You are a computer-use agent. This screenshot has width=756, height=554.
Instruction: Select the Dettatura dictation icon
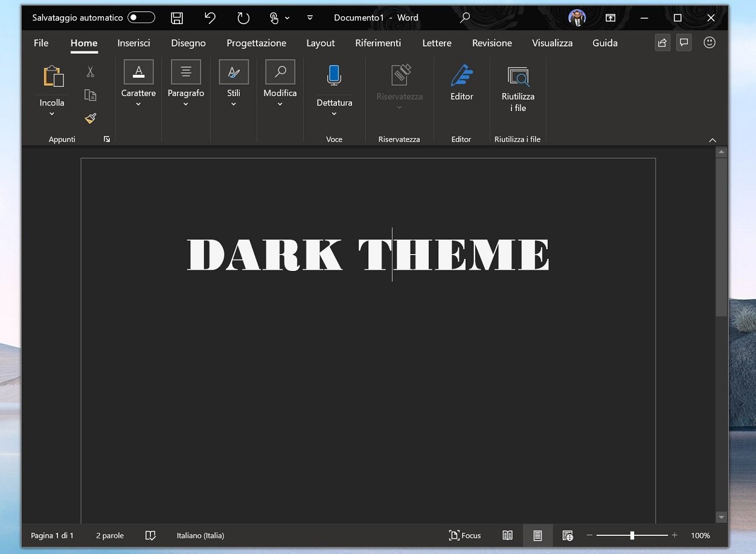click(x=333, y=75)
